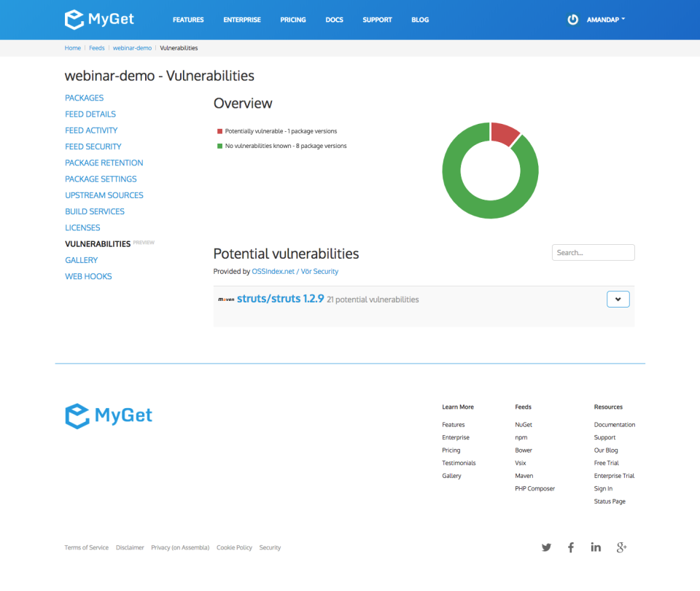Navigate to FEED SECURITY in the sidebar
Image resolution: width=700 pixels, height=591 pixels.
[x=93, y=146]
